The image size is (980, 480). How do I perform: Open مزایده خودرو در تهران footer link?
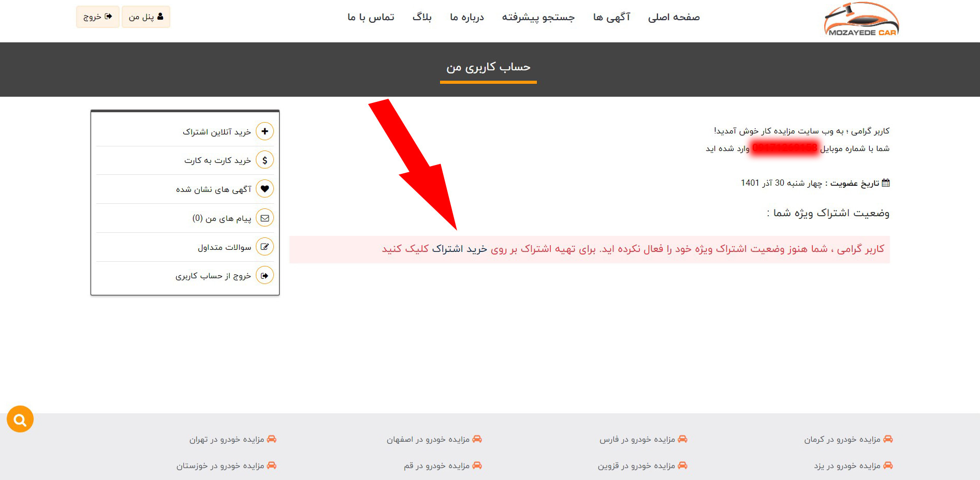click(227, 440)
